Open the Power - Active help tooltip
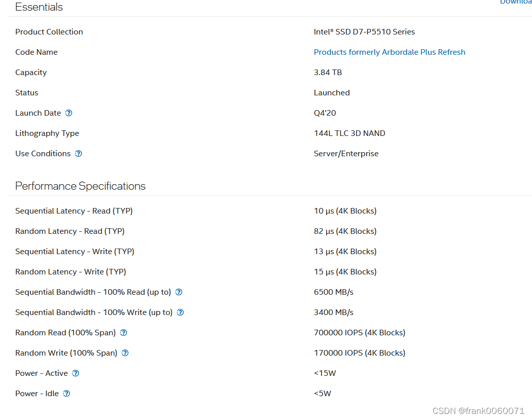 (75, 373)
